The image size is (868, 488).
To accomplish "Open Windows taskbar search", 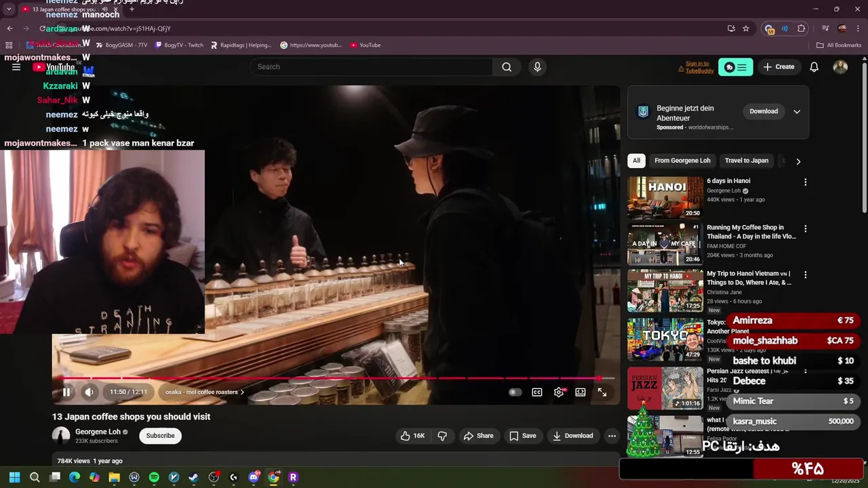I will pos(35,477).
